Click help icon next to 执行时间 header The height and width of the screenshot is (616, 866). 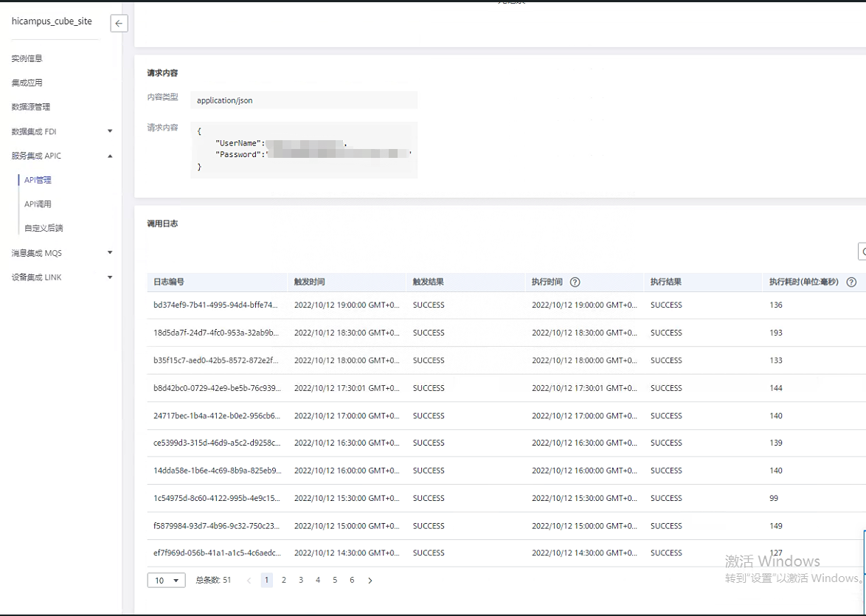575,282
